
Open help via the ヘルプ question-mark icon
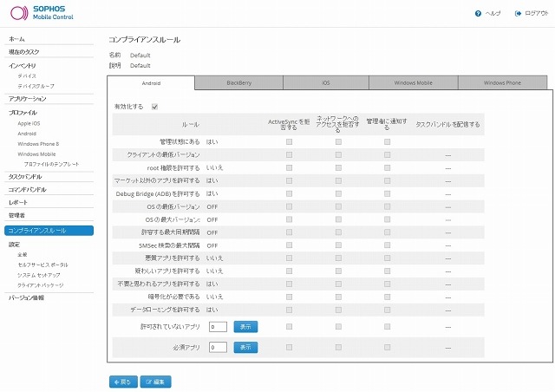(478, 14)
